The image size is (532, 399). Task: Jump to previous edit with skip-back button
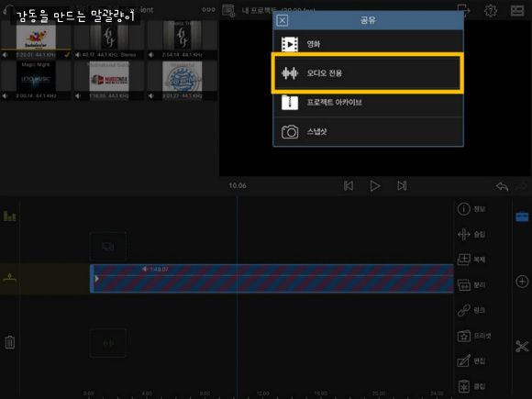(x=349, y=185)
